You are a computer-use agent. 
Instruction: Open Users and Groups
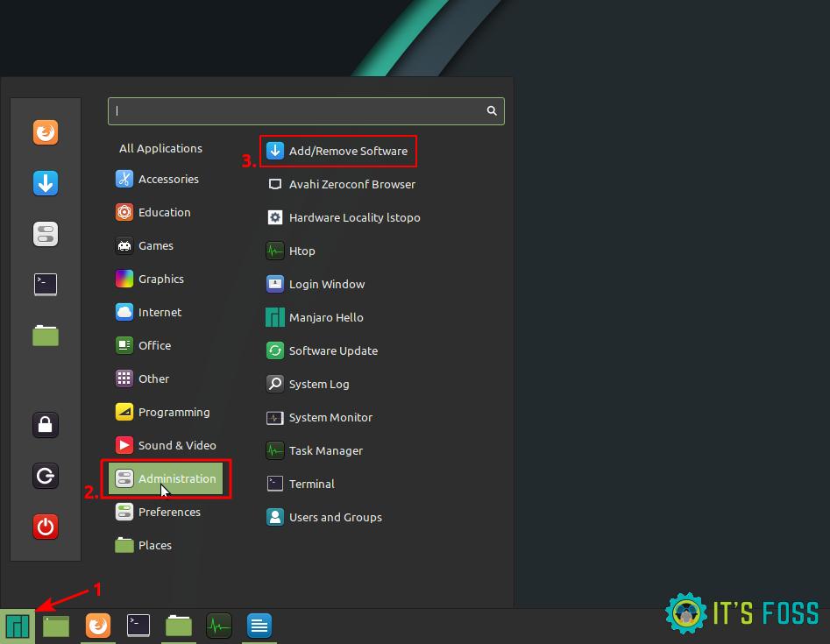click(335, 517)
